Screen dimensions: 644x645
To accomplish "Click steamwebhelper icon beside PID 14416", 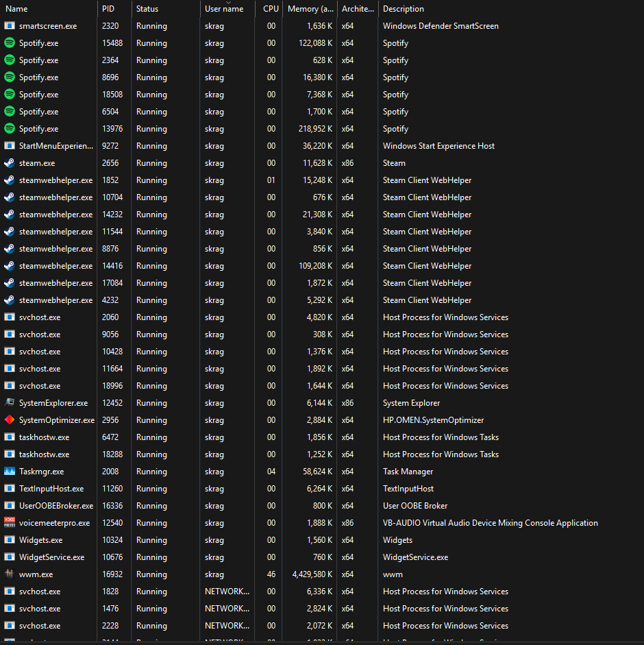I will tap(10, 266).
